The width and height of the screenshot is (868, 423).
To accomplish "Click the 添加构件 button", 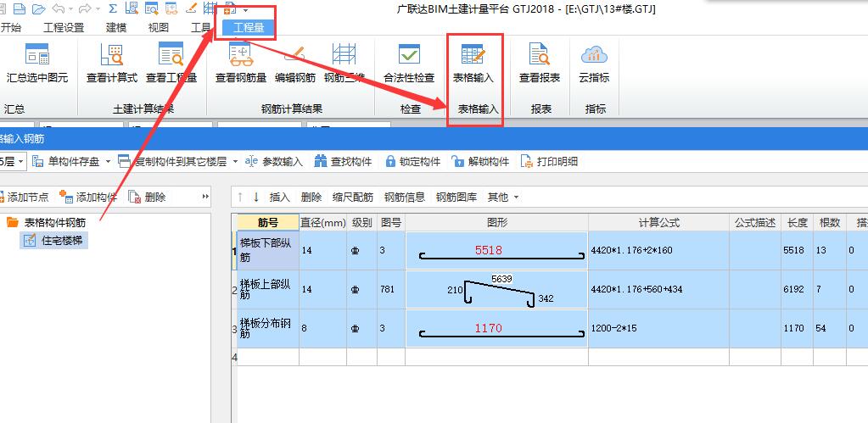I will pos(88,197).
